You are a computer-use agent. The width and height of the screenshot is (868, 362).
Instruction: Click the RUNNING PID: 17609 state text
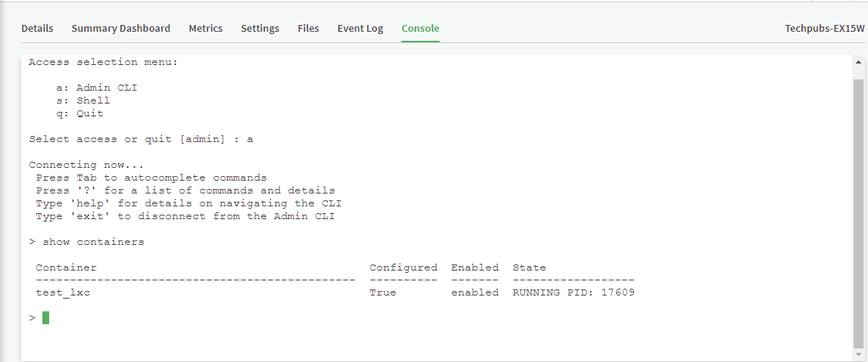click(574, 292)
